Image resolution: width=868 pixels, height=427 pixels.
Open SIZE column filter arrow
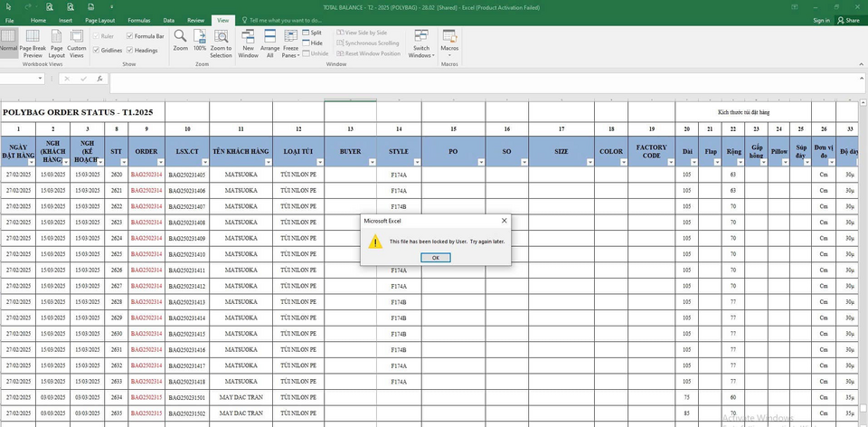coord(590,162)
